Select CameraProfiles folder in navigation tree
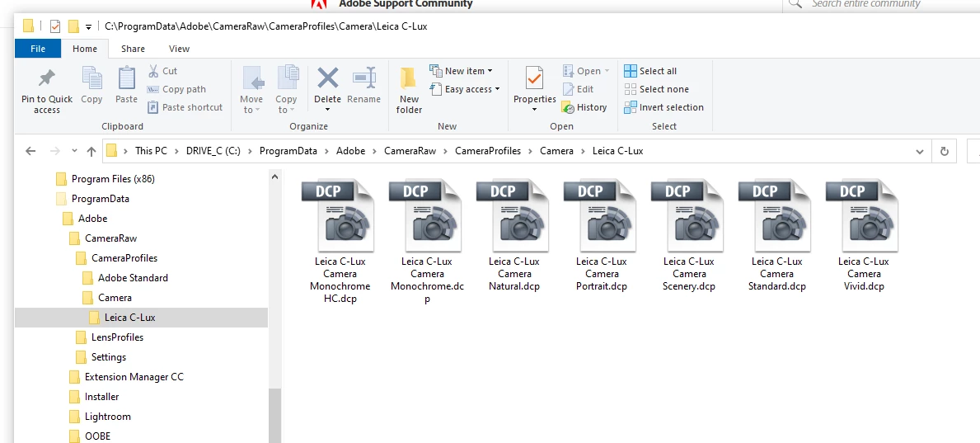980x443 pixels. tap(124, 257)
